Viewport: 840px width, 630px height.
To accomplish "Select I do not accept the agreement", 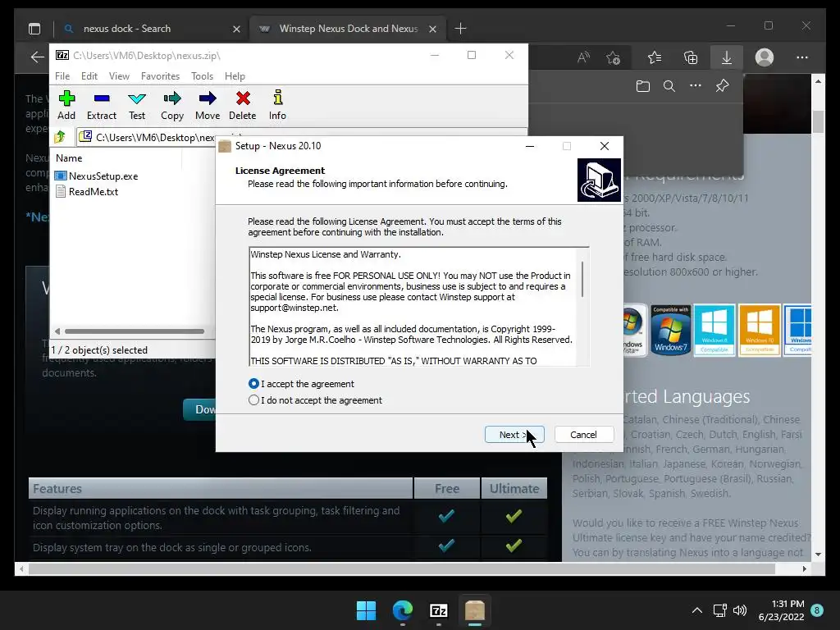I will pos(315,400).
